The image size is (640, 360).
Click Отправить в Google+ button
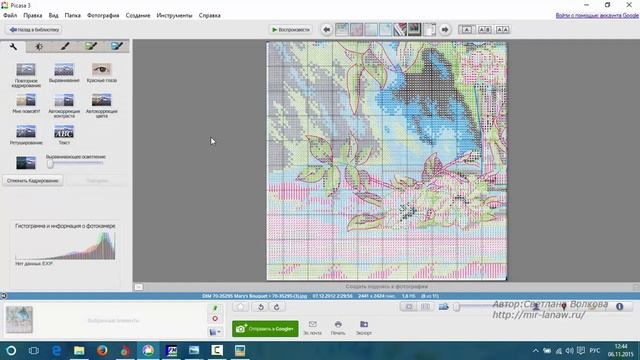click(265, 329)
